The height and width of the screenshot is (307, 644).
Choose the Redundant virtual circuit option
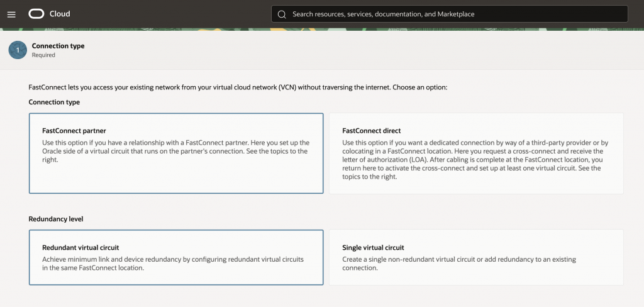[176, 257]
